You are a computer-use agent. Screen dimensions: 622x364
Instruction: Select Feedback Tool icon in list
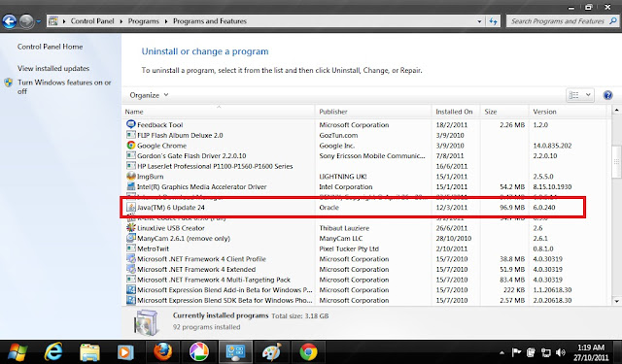click(131, 124)
